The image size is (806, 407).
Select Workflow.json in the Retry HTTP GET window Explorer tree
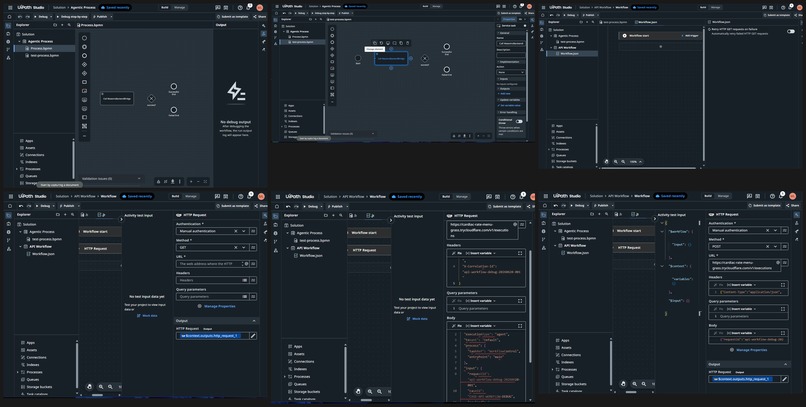click(x=570, y=53)
